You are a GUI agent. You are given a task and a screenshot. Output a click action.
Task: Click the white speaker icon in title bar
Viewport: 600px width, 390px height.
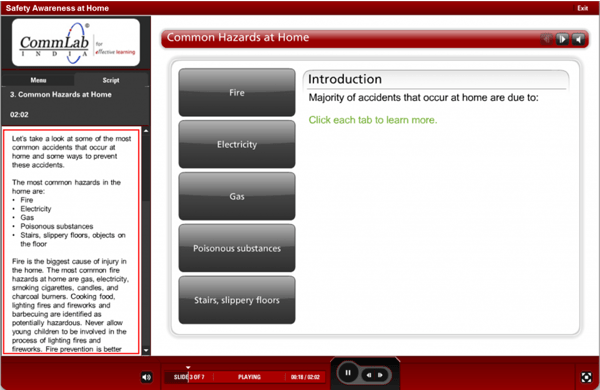tap(578, 39)
